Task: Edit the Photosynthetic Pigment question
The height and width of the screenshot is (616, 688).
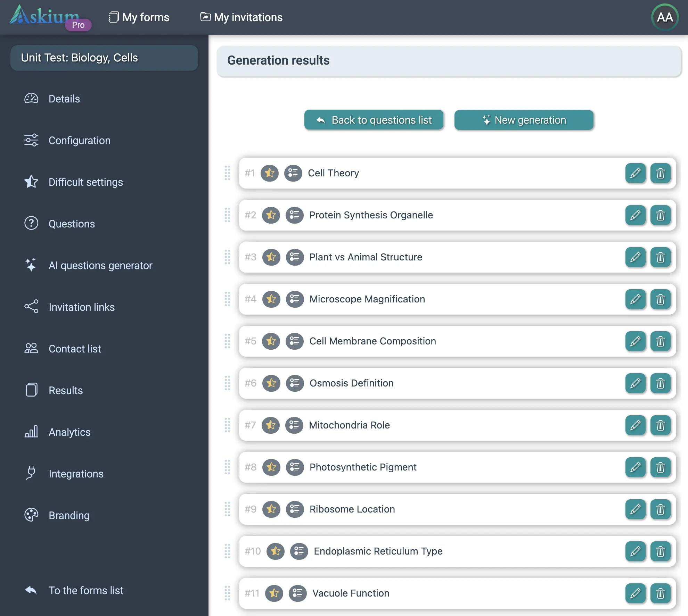Action: tap(635, 467)
